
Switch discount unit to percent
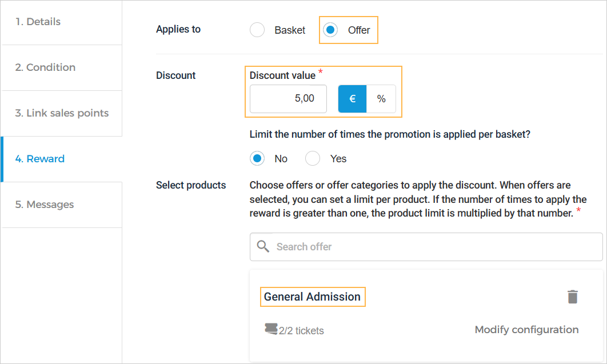pos(381,99)
